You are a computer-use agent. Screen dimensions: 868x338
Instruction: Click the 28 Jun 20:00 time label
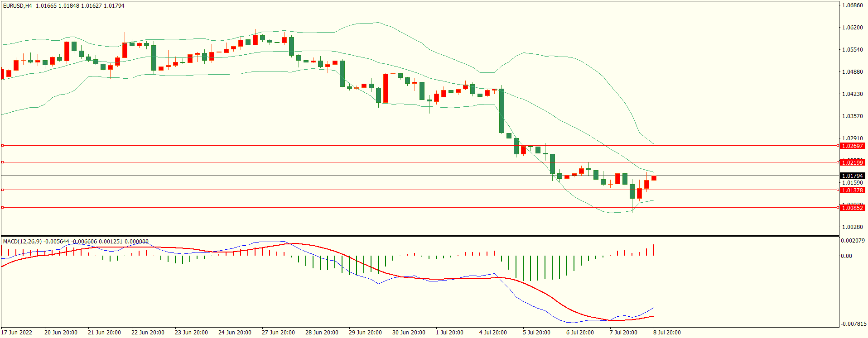(322, 333)
